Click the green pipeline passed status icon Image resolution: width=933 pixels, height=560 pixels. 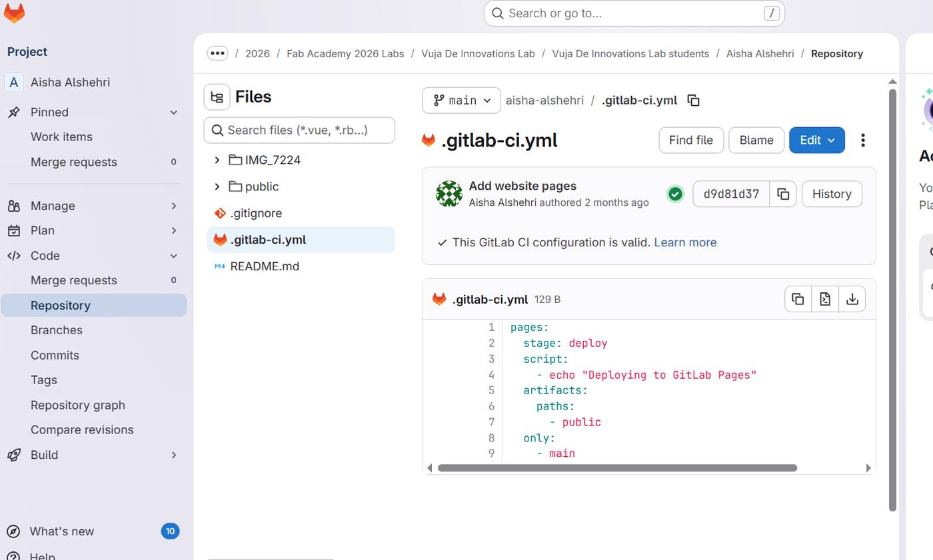tap(675, 194)
